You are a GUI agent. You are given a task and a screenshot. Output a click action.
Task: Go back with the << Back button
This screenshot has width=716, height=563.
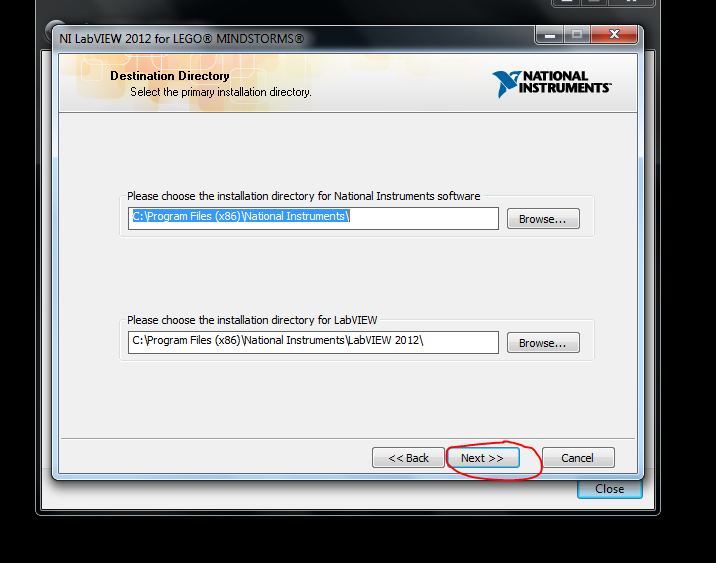(408, 458)
